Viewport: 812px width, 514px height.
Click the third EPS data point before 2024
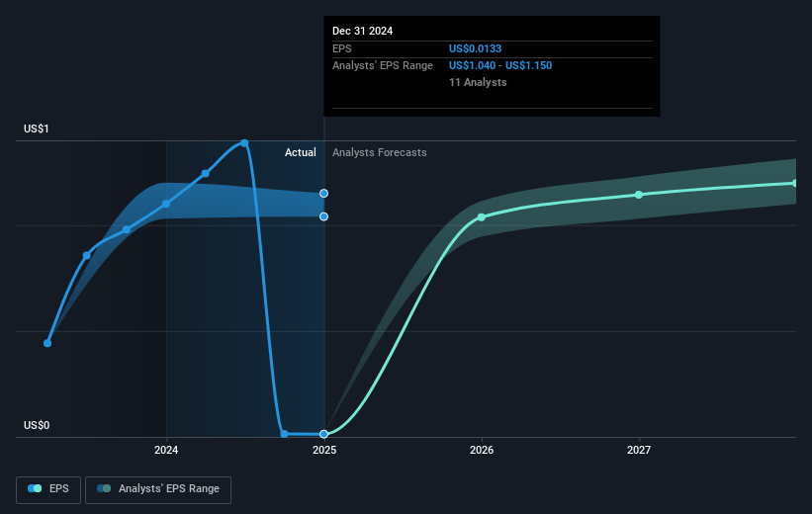127,229
